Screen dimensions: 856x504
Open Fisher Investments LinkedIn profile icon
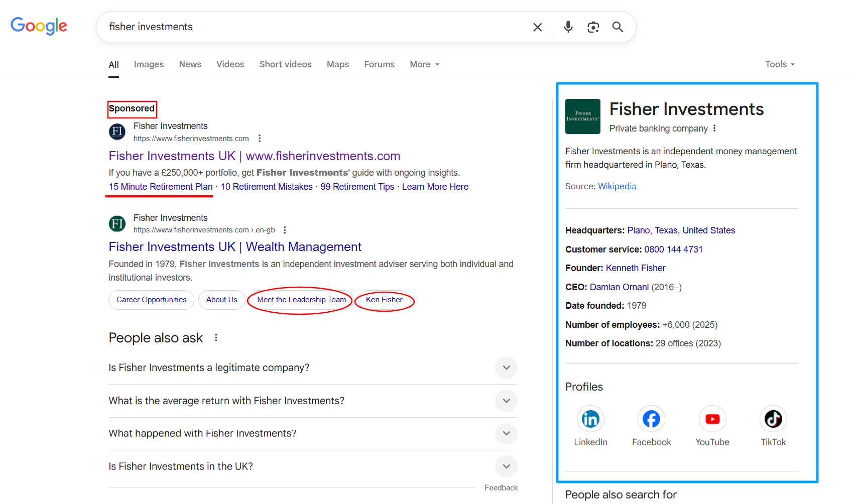tap(590, 419)
